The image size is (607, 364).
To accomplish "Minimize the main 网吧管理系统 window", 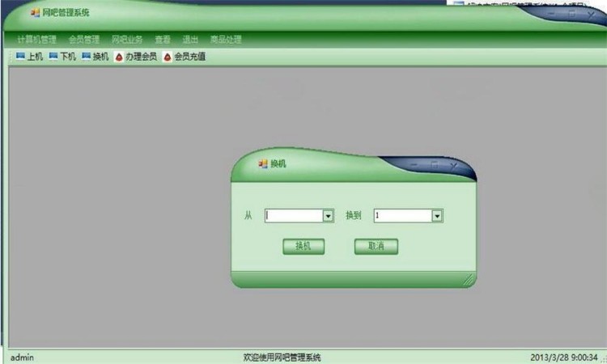I will [x=551, y=14].
